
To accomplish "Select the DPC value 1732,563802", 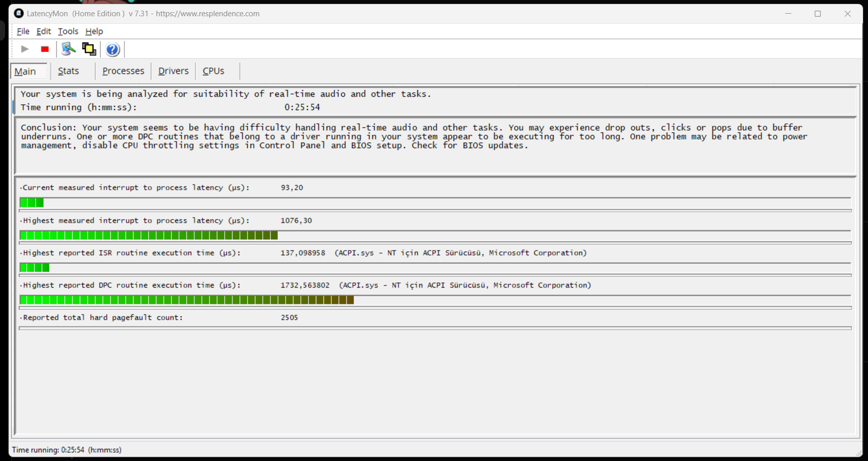I will [305, 286].
